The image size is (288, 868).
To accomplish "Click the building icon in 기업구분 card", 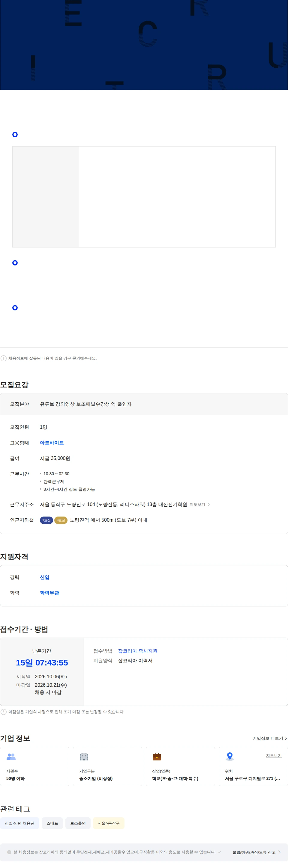I will point(84,757).
